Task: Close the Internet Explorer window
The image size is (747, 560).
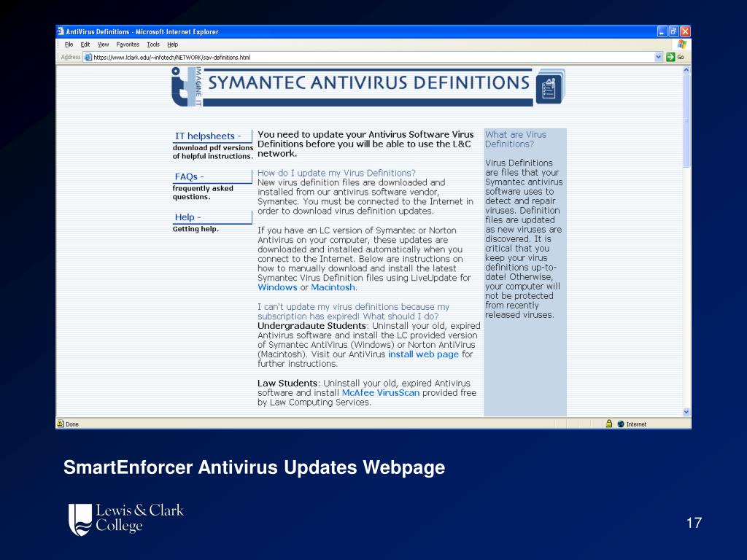Action: tap(685, 31)
